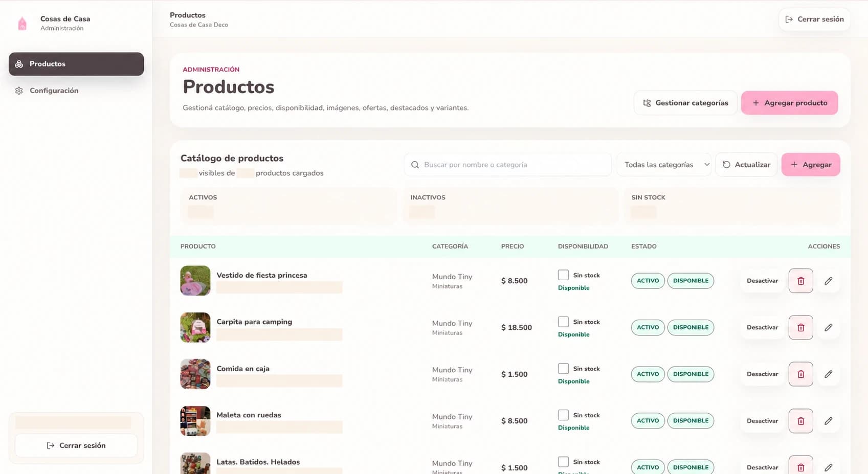
Task: Click Agregar producto button
Action: coord(789,103)
